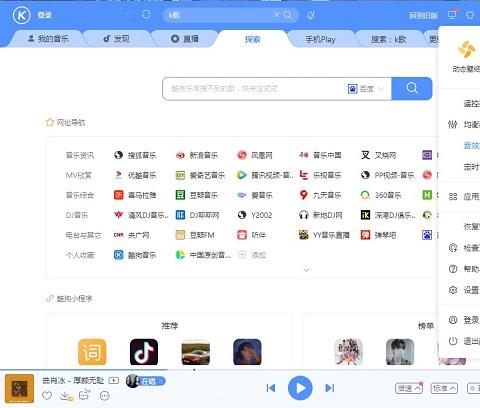Open 设置 in the side menu
The height and width of the screenshot is (408, 480).
(x=465, y=290)
